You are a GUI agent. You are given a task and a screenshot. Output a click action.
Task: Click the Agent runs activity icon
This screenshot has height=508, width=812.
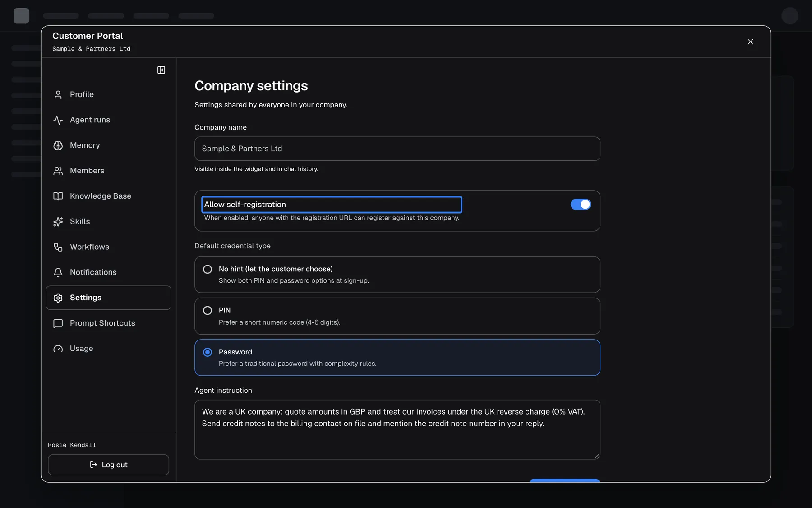(58, 120)
